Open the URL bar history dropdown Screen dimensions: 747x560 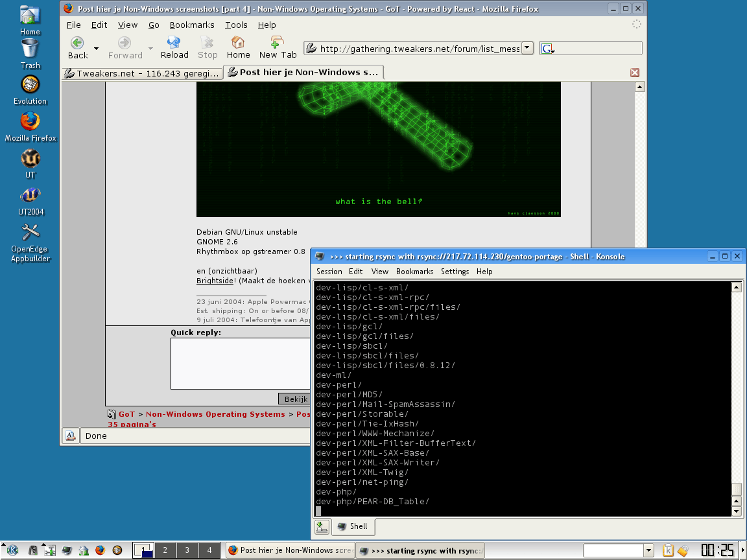pyautogui.click(x=527, y=48)
